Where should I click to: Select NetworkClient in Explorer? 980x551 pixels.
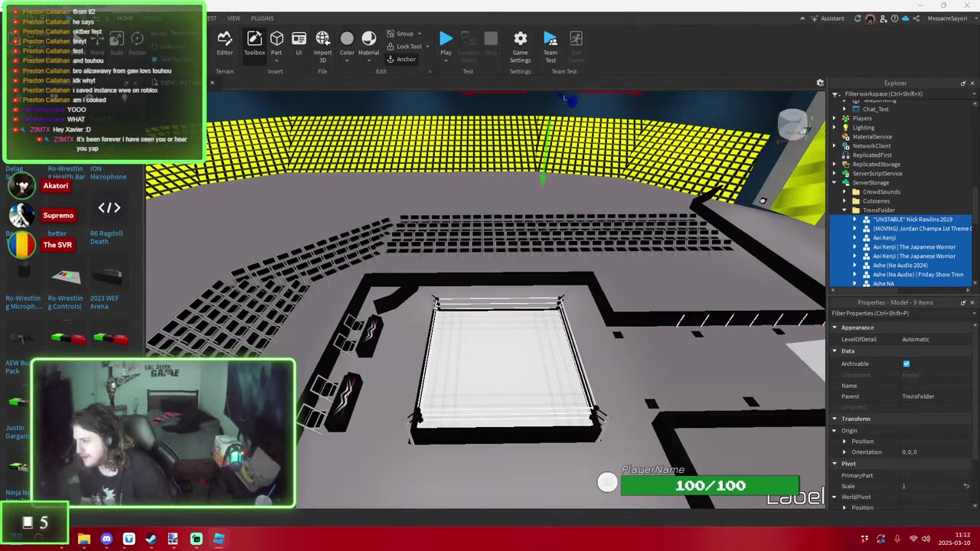point(871,146)
